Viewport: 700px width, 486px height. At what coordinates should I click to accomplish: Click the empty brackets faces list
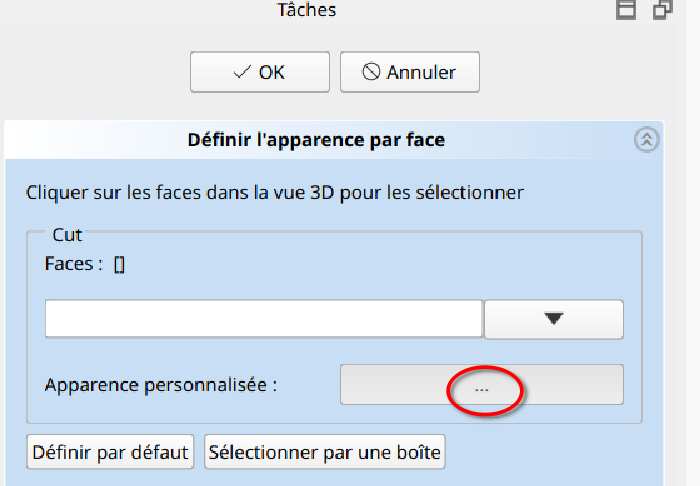click(119, 265)
